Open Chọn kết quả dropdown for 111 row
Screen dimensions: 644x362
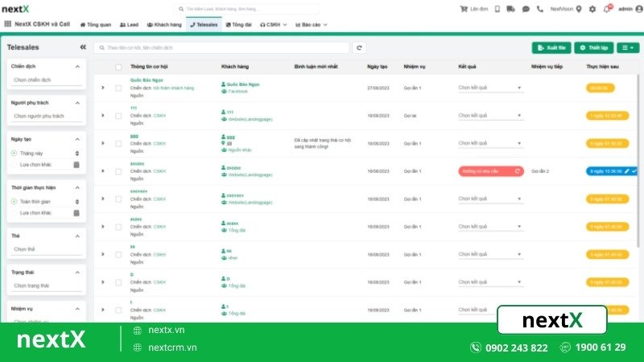click(x=490, y=116)
